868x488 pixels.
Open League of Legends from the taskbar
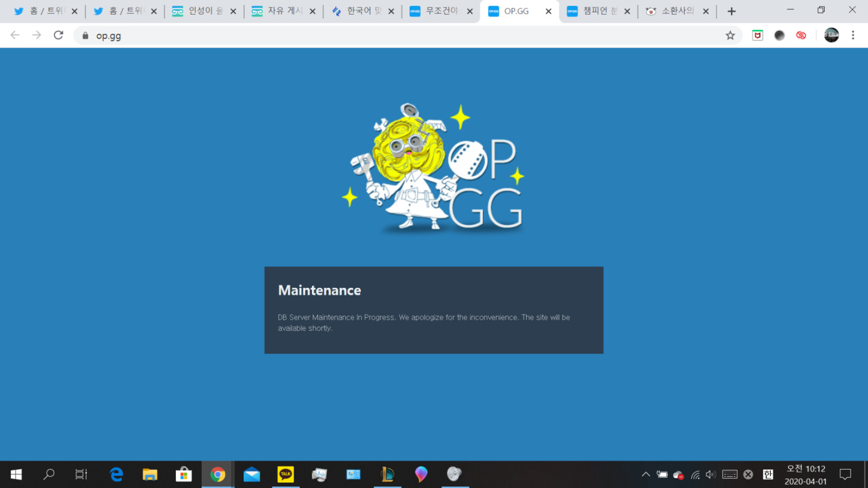pos(387,474)
